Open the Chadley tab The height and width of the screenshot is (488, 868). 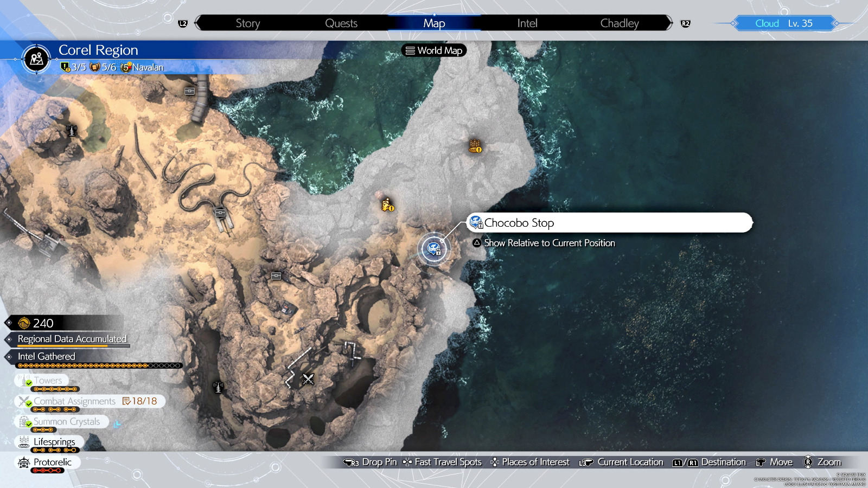coord(619,23)
